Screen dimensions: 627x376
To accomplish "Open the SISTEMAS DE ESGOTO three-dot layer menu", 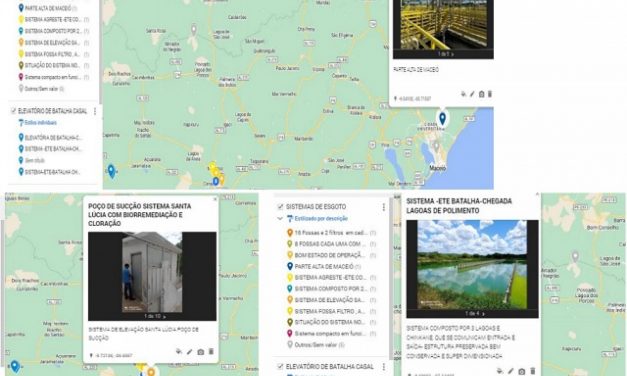I will tap(384, 207).
